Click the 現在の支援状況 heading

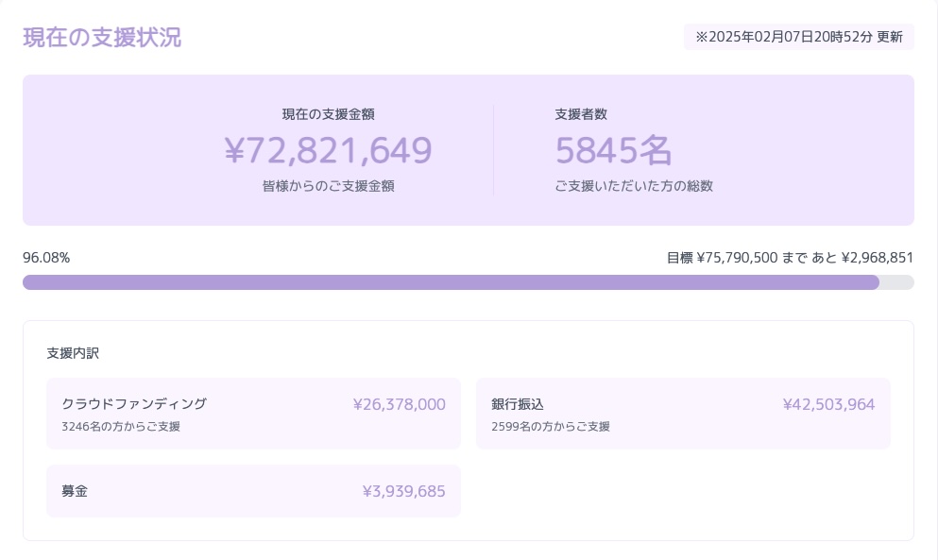tap(102, 37)
